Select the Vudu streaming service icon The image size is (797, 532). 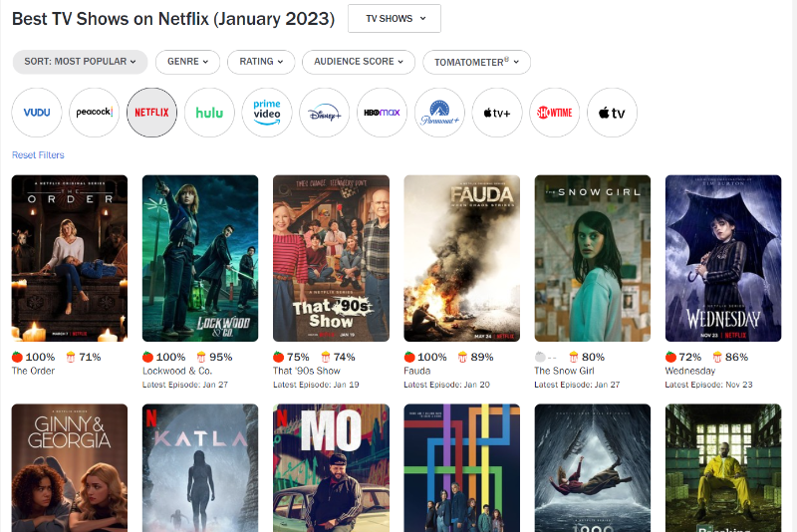[x=37, y=113]
